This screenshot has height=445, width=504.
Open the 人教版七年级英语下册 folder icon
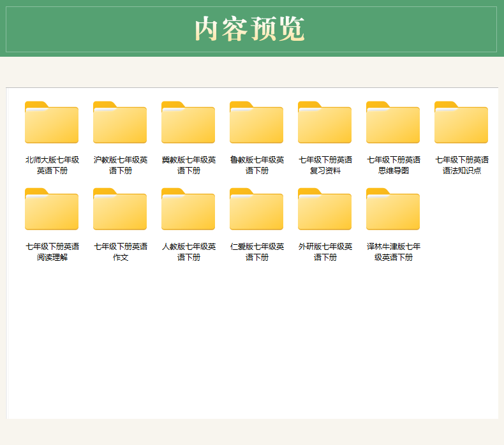tap(188, 209)
